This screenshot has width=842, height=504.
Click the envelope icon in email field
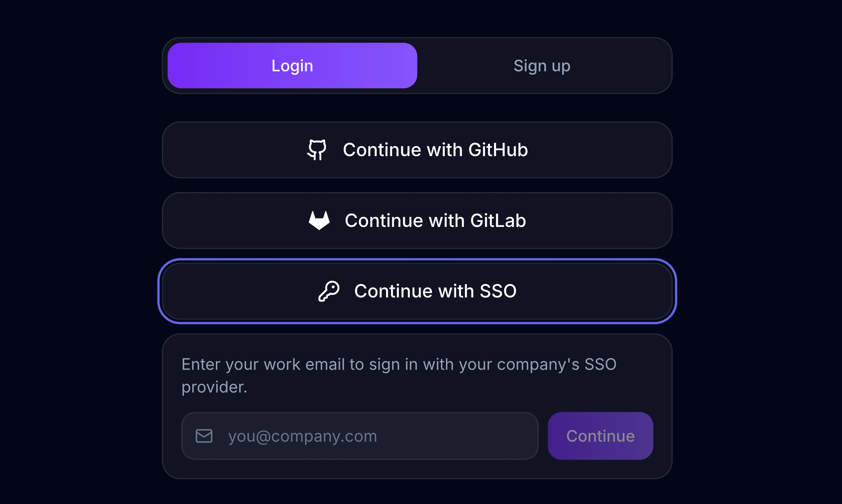click(204, 436)
